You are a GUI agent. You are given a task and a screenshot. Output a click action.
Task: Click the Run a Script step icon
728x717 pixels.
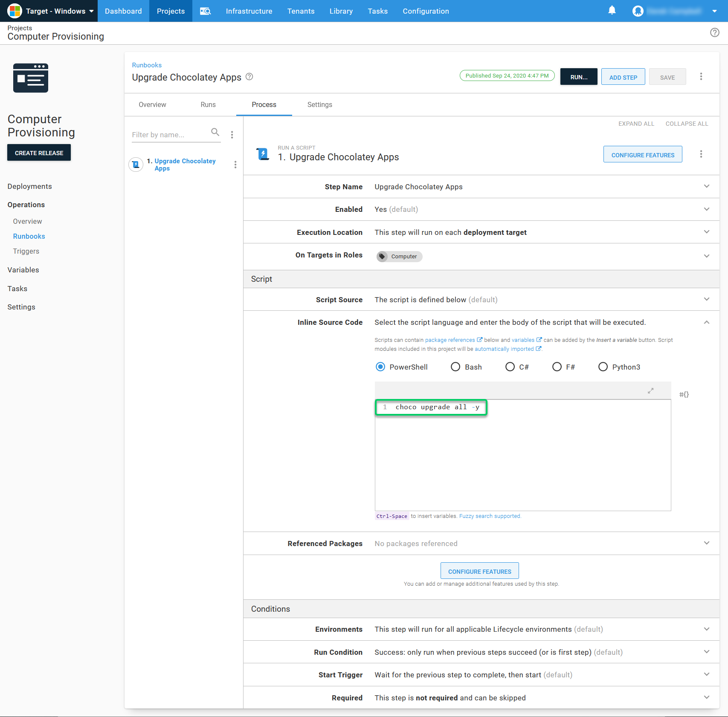tap(262, 154)
